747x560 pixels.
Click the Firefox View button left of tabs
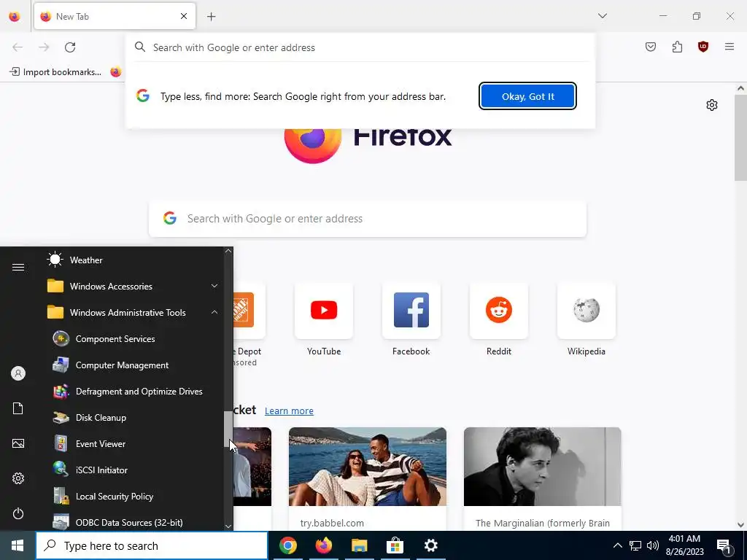15,16
